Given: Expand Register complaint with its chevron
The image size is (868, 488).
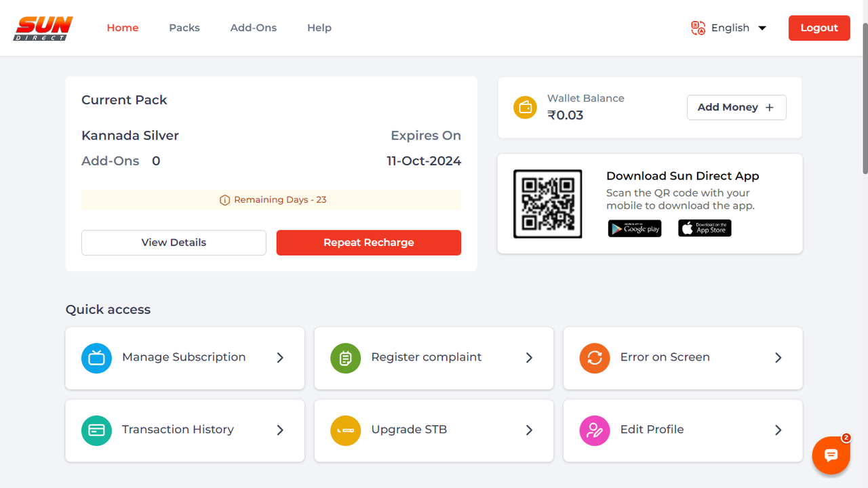Looking at the screenshot, I should 529,358.
